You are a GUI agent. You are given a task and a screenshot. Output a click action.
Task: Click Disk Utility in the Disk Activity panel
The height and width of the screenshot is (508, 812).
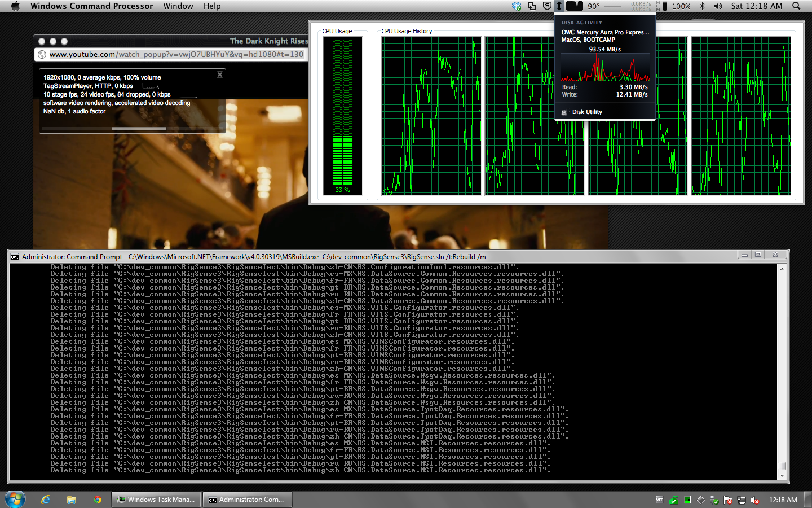point(587,112)
